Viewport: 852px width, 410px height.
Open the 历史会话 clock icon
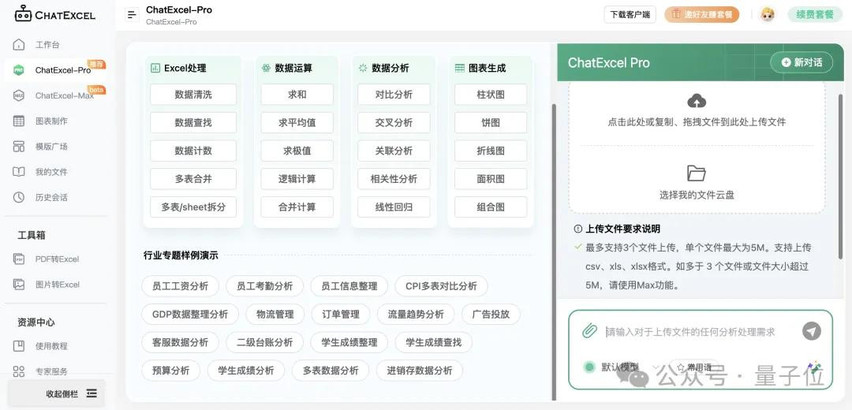(19, 197)
